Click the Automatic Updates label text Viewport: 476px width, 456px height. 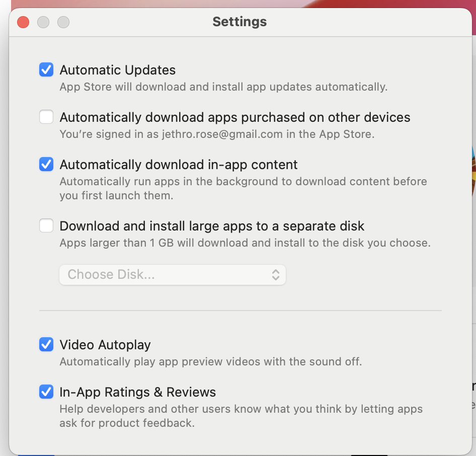click(x=117, y=70)
